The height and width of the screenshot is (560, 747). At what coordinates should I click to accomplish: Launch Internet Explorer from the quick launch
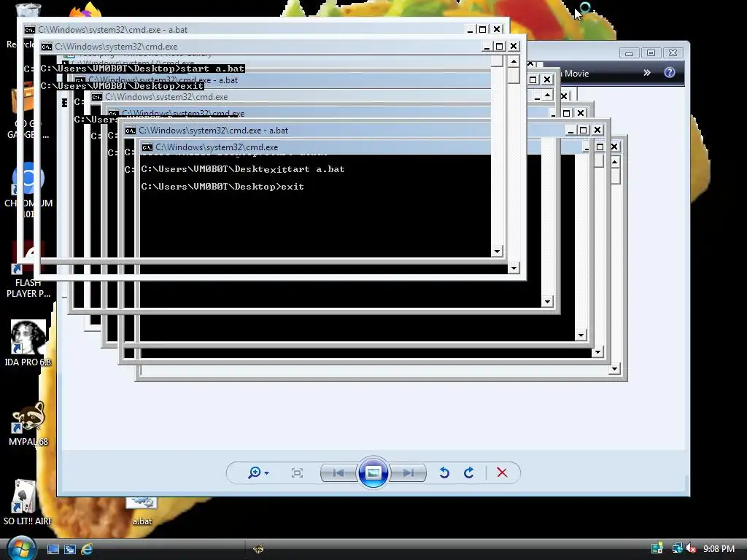[x=87, y=549]
